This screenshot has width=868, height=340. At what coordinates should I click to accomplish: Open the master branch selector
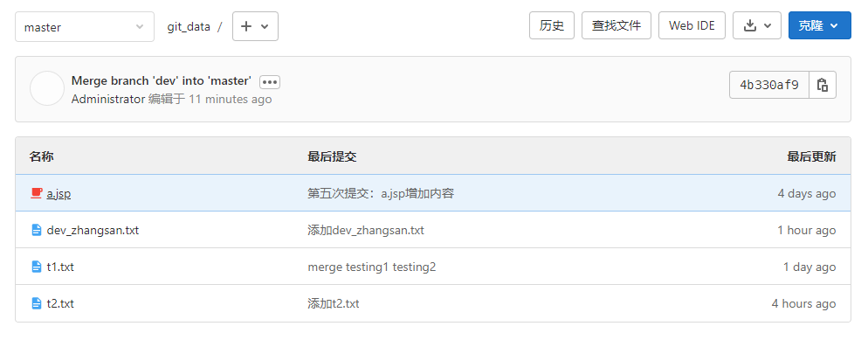(x=85, y=26)
